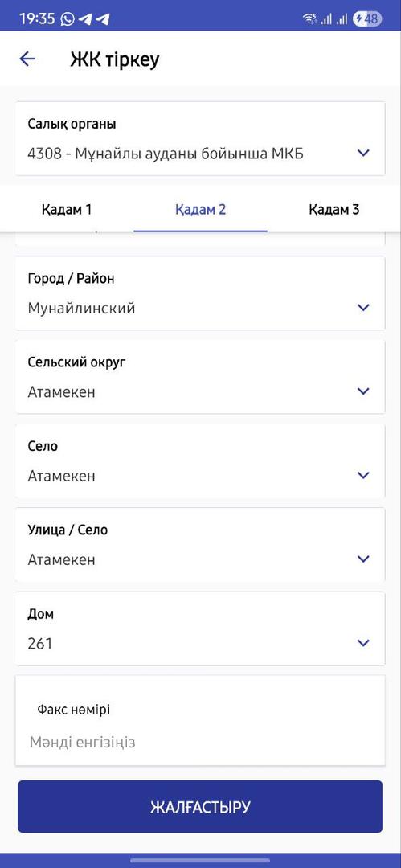Focus the Факс нөмірі input field
Image resolution: width=401 pixels, height=868 pixels.
coord(200,721)
